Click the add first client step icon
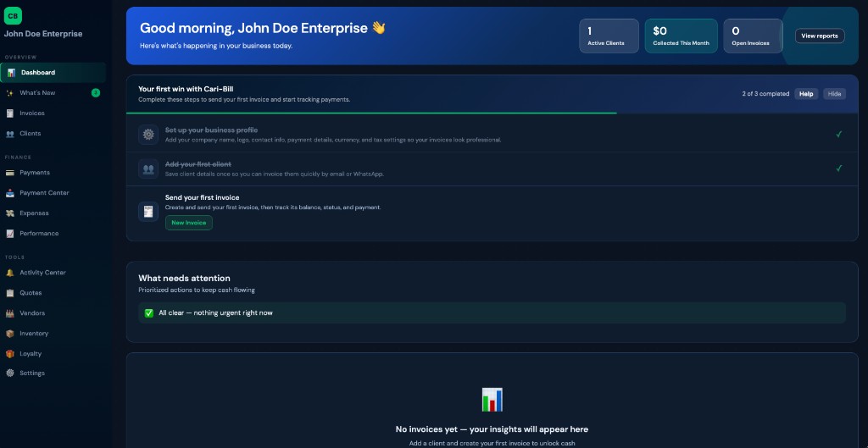 click(148, 169)
